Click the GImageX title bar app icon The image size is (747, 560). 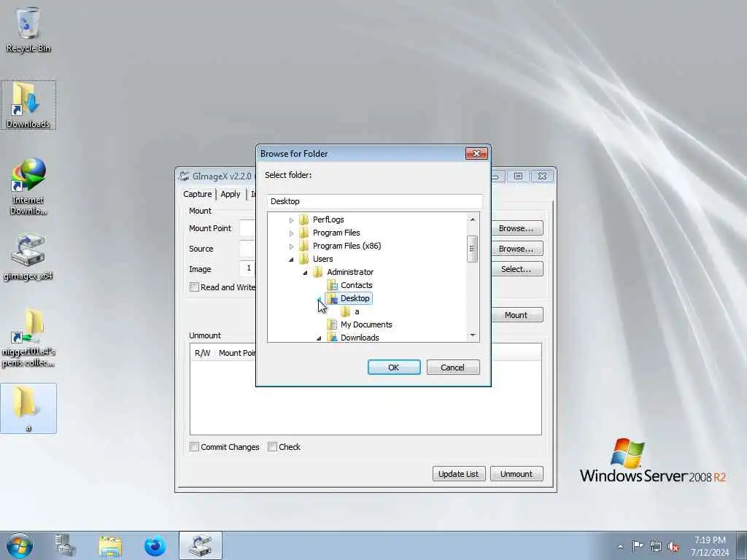coord(183,176)
